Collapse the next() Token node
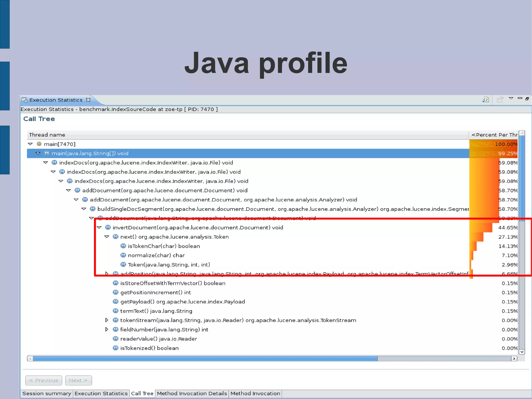 tap(107, 237)
